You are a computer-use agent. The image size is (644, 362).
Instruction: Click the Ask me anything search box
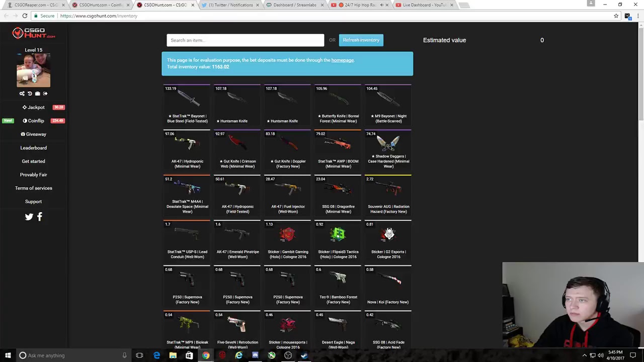click(73, 355)
